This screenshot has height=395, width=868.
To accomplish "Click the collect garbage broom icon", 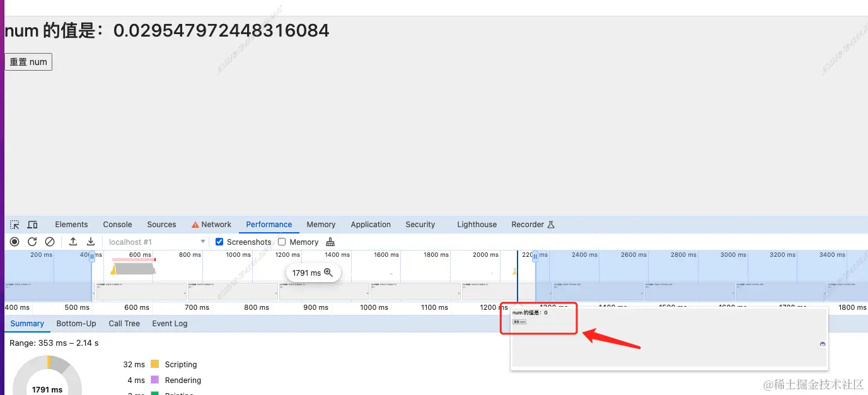I will [330, 242].
